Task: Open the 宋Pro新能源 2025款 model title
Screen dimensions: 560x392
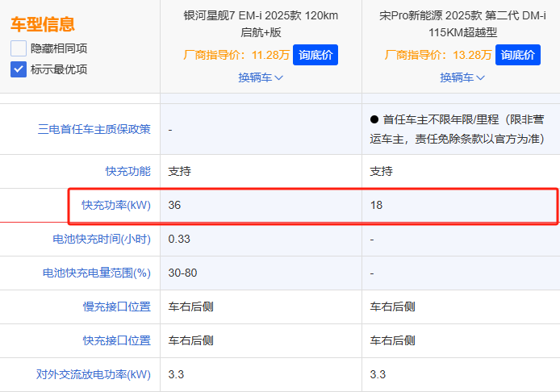Action: point(462,24)
